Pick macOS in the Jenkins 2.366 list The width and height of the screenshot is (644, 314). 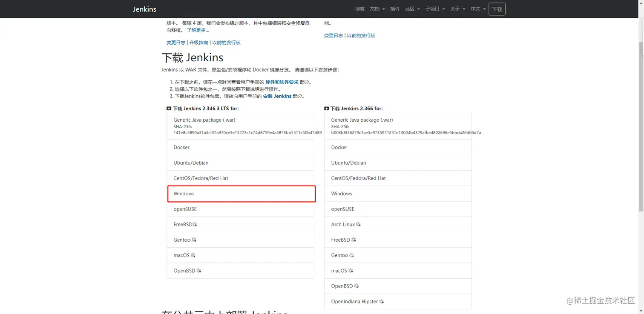[398, 271]
